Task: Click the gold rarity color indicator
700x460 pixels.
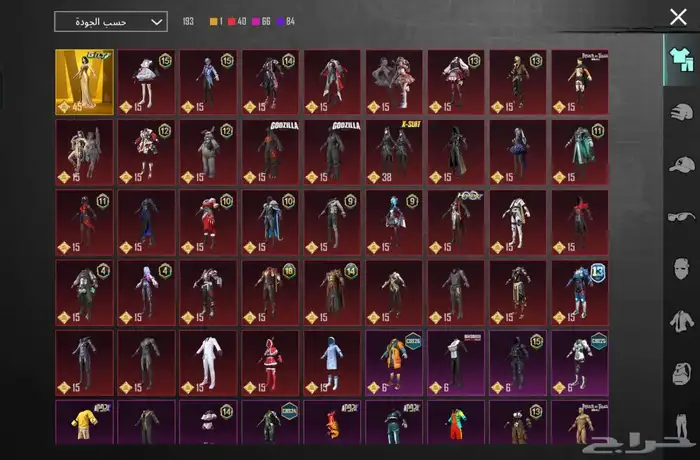Action: click(213, 21)
